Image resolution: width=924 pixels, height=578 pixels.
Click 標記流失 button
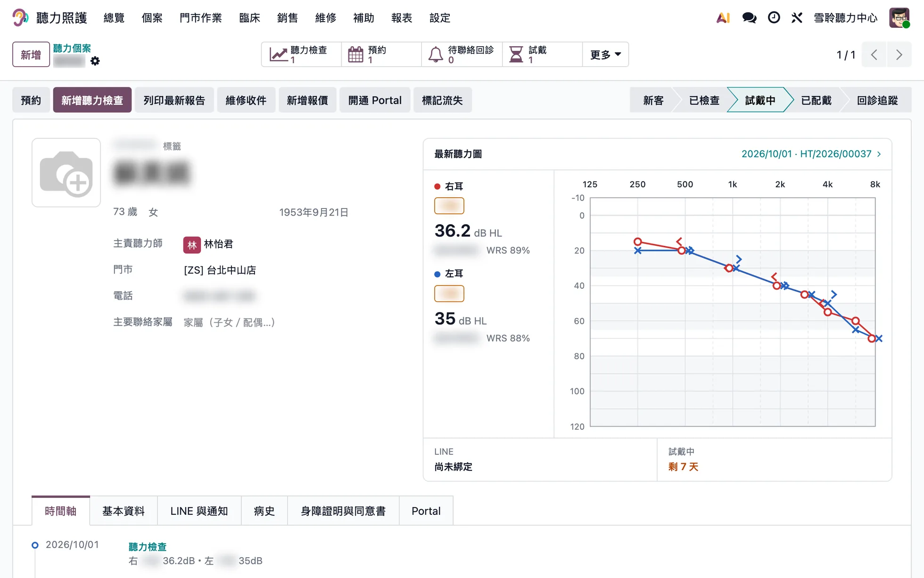click(442, 100)
